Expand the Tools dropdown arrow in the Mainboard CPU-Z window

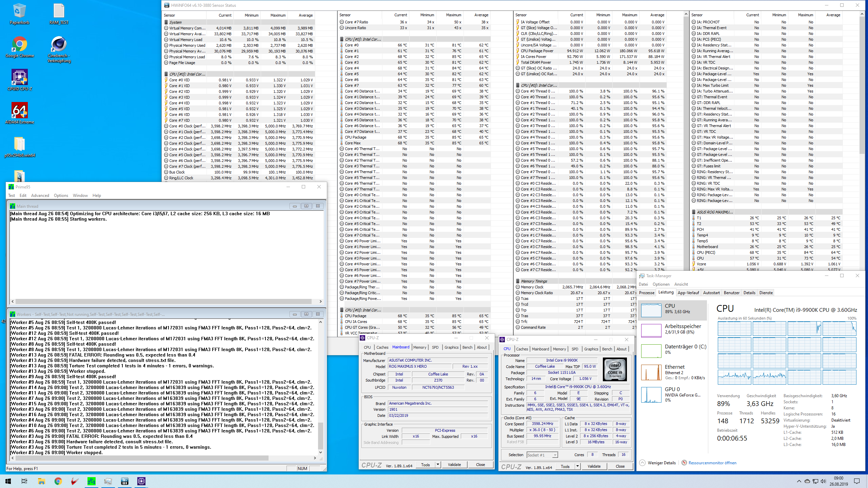click(438, 465)
